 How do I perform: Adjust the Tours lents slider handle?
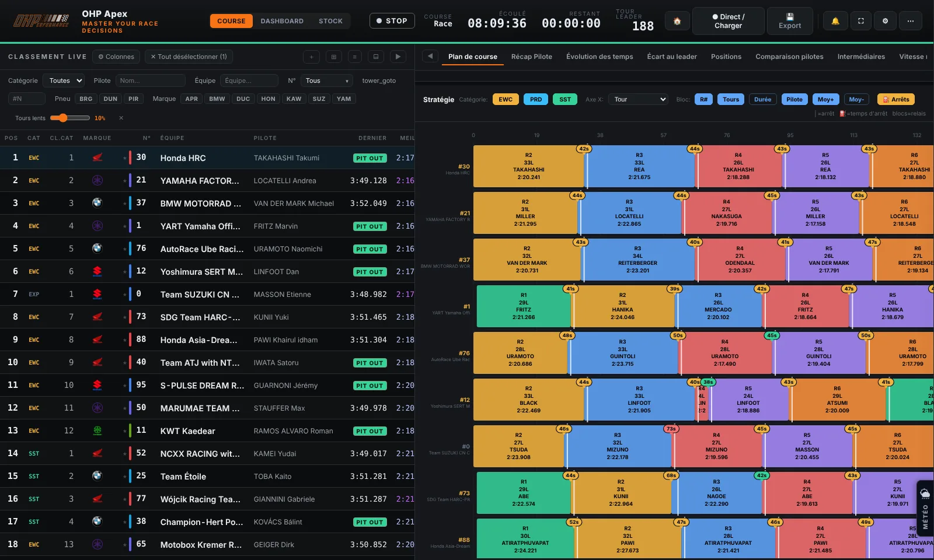tap(63, 118)
